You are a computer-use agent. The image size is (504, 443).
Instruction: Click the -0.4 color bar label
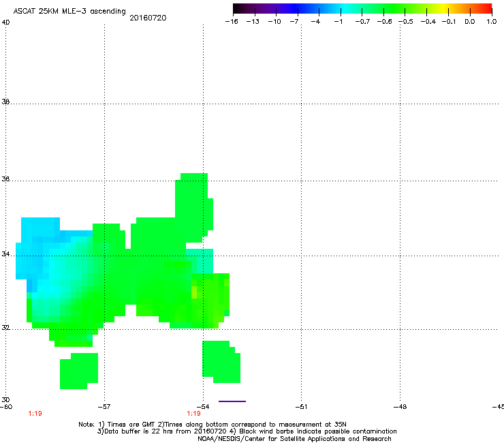(428, 22)
